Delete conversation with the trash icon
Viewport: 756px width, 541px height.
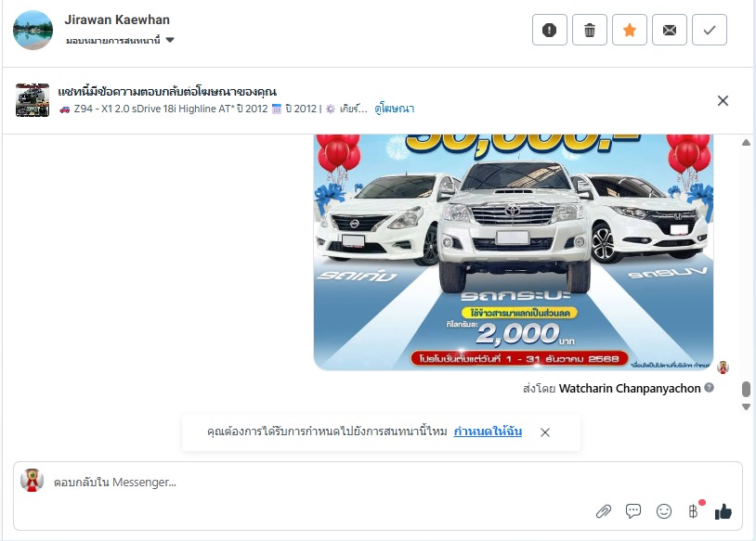(x=589, y=30)
